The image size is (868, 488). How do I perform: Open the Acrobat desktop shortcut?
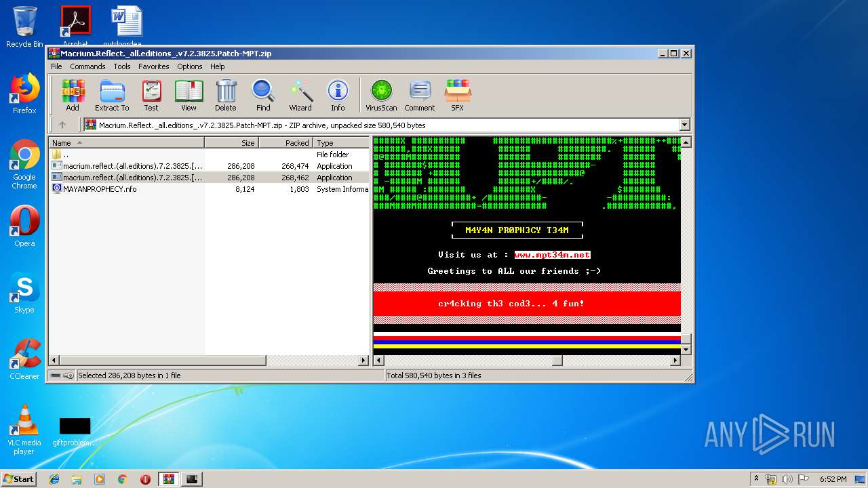click(x=75, y=27)
